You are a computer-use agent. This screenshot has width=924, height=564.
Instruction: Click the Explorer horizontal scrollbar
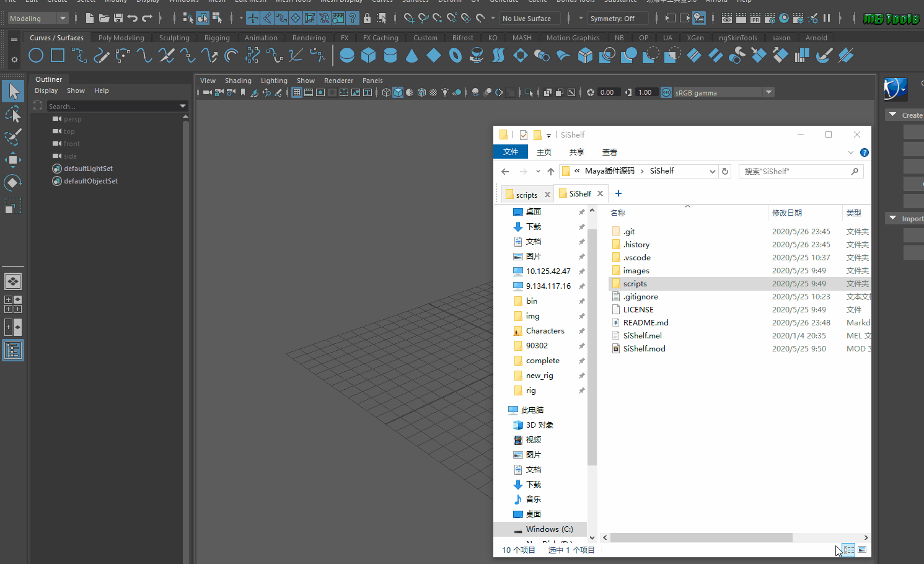click(x=702, y=538)
